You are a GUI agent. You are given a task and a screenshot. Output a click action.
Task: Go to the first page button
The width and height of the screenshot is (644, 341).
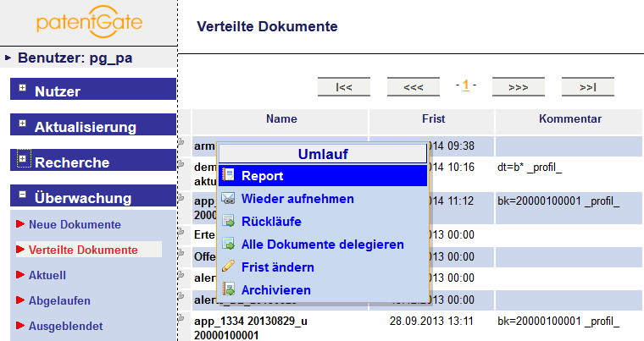344,86
